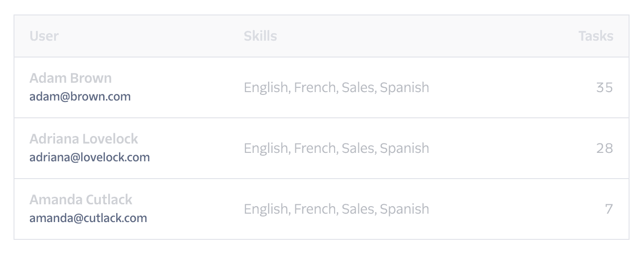Screen dimensions: 644x259
Task: Select Amanda Cutlack's task count of 7
Action: [x=609, y=209]
